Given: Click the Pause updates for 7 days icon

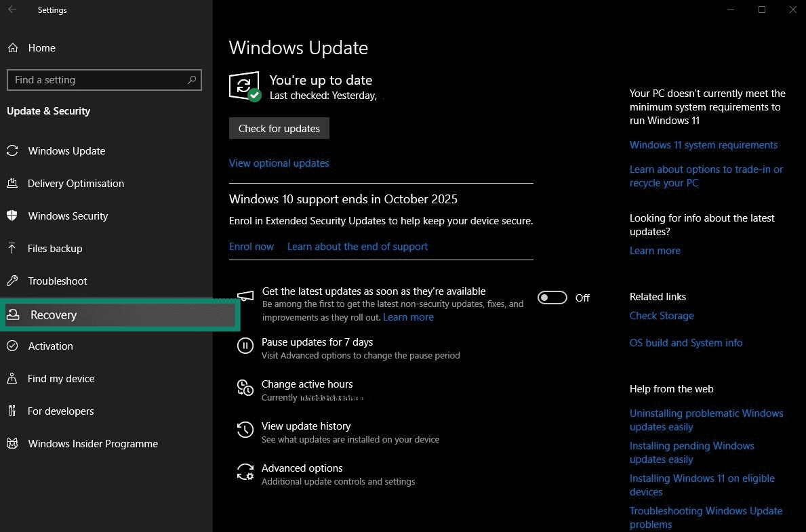Looking at the screenshot, I should click(x=245, y=346).
